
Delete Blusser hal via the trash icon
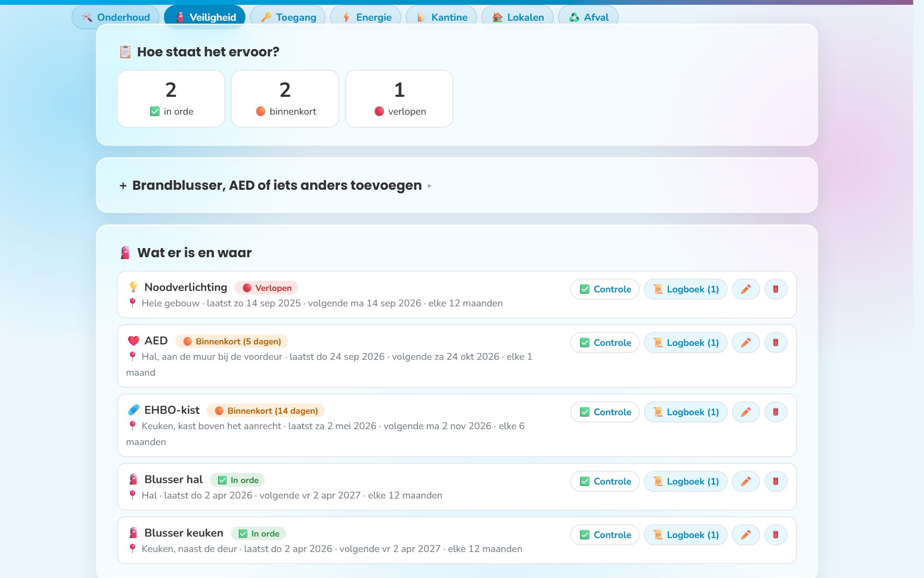pos(775,481)
